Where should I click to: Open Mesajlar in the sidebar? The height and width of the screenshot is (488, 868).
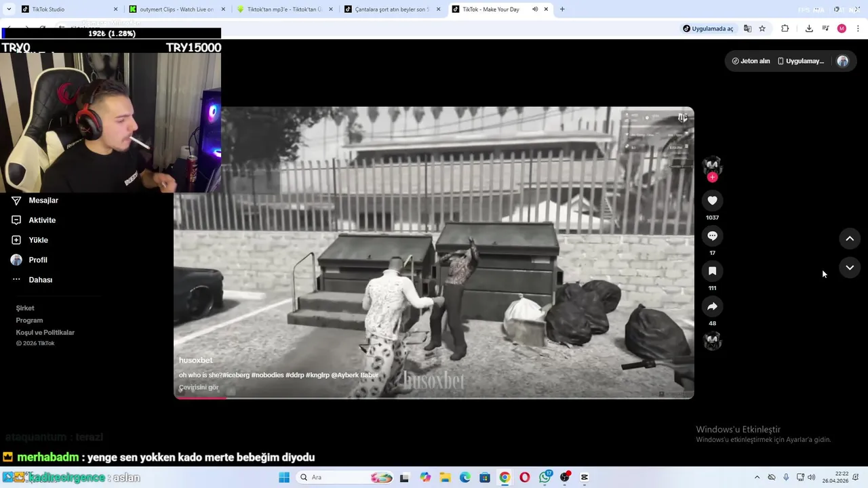[43, 201]
